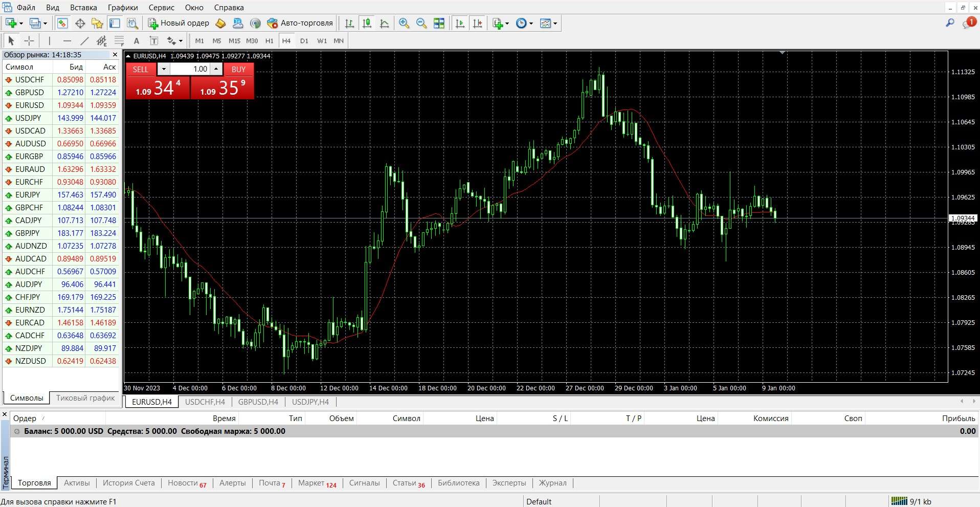Viewport: 980px width, 507px height.
Task: Switch chart to line chart style
Action: tap(384, 23)
